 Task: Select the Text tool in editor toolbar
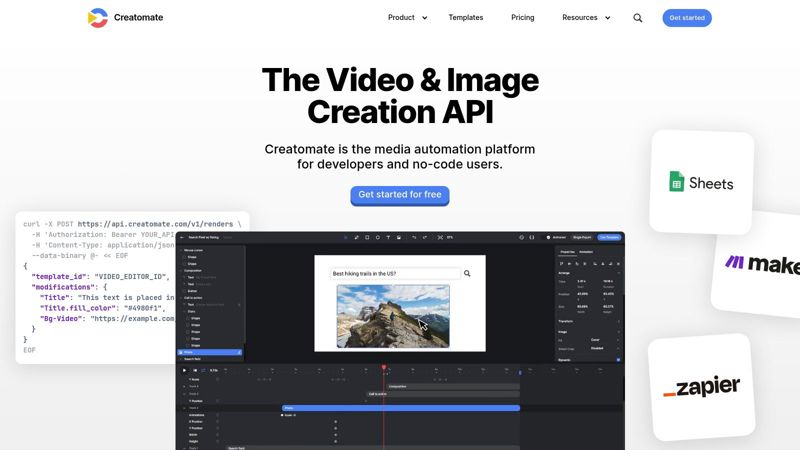pyautogui.click(x=388, y=237)
